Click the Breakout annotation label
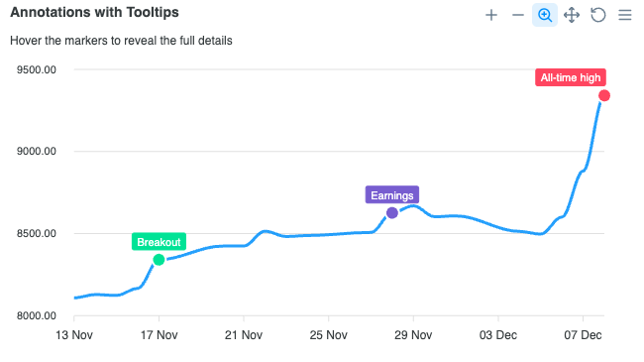 coord(159,242)
